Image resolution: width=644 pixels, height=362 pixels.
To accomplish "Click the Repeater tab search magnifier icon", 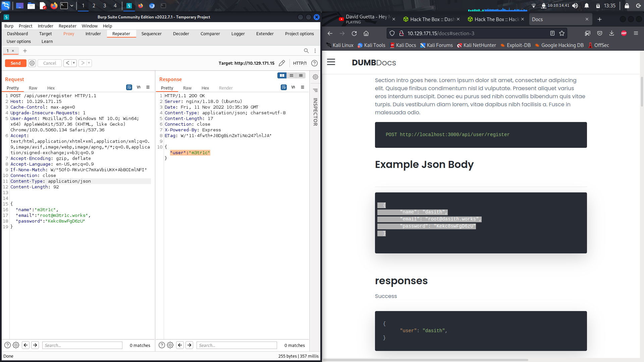I will click(x=306, y=51).
